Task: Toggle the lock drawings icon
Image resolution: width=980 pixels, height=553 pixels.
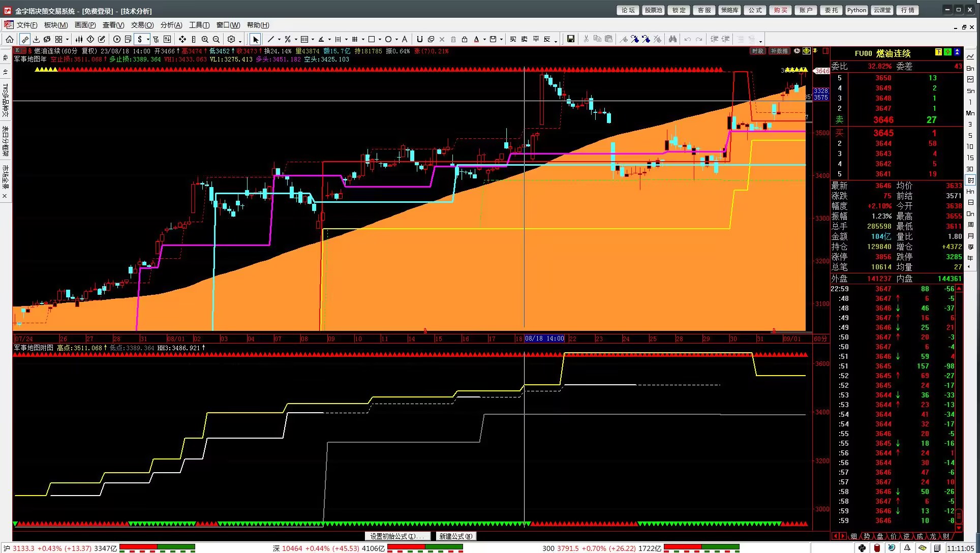Action: click(x=465, y=39)
